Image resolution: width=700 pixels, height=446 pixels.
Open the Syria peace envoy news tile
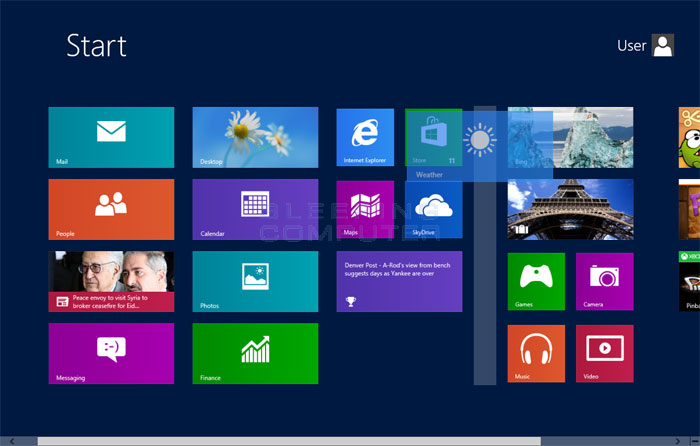click(111, 281)
